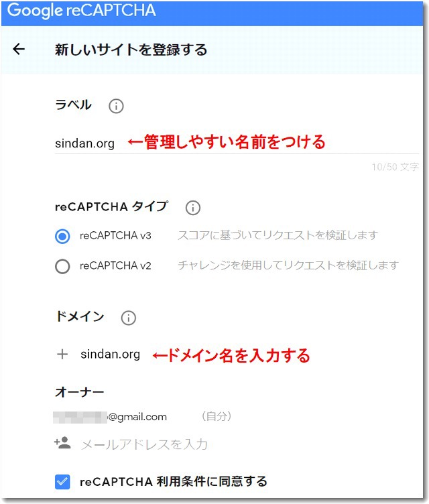Click the 新しいサイトを登録する heading

[131, 50]
